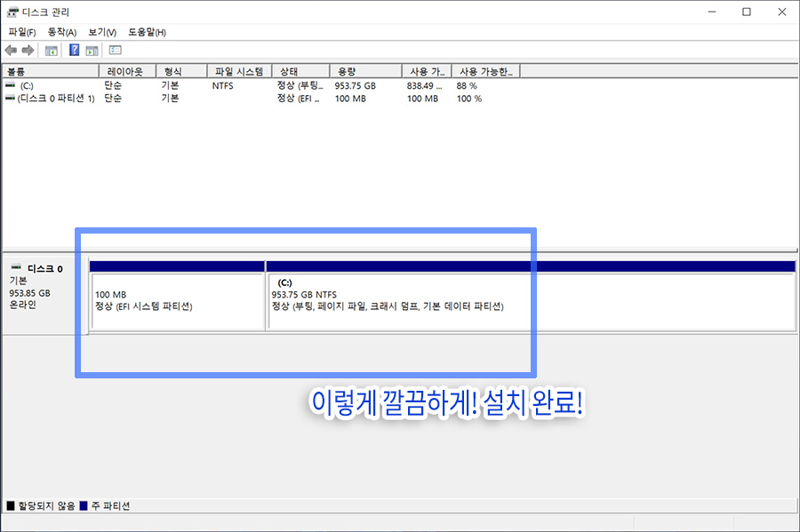This screenshot has height=532, width=800.
Task: Click the black 할당되지 않음 legend swatch
Action: tap(11, 505)
